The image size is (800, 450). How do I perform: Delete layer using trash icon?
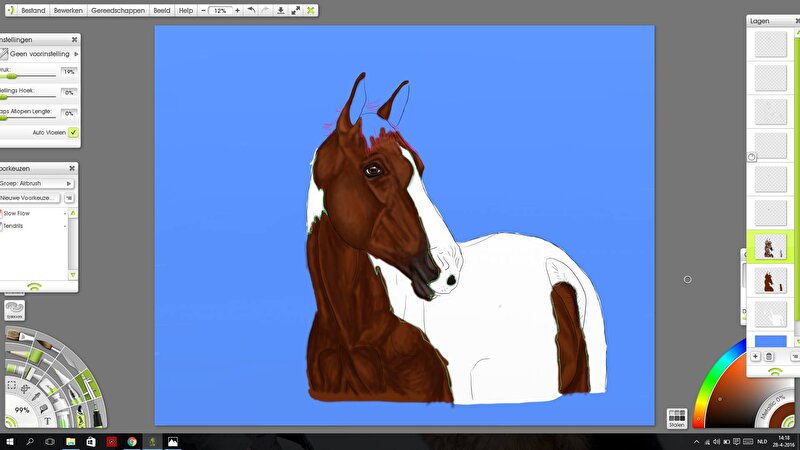[x=769, y=357]
